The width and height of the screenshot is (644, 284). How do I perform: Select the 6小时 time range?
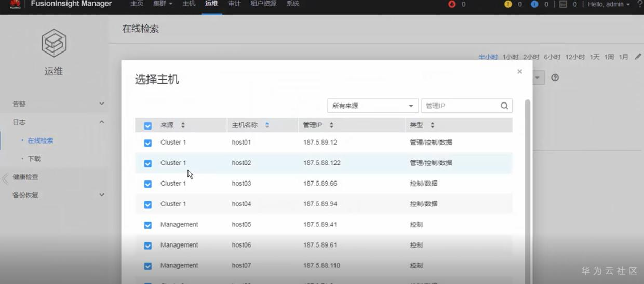click(x=552, y=57)
